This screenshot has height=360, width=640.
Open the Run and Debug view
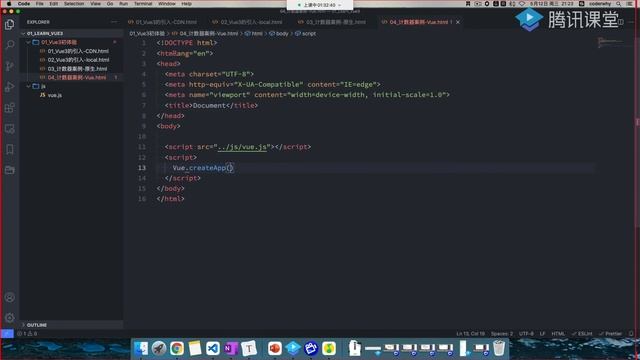(9, 87)
